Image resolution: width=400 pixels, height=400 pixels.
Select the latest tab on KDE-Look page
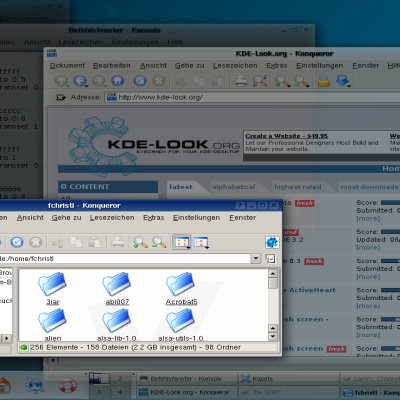pyautogui.click(x=181, y=187)
